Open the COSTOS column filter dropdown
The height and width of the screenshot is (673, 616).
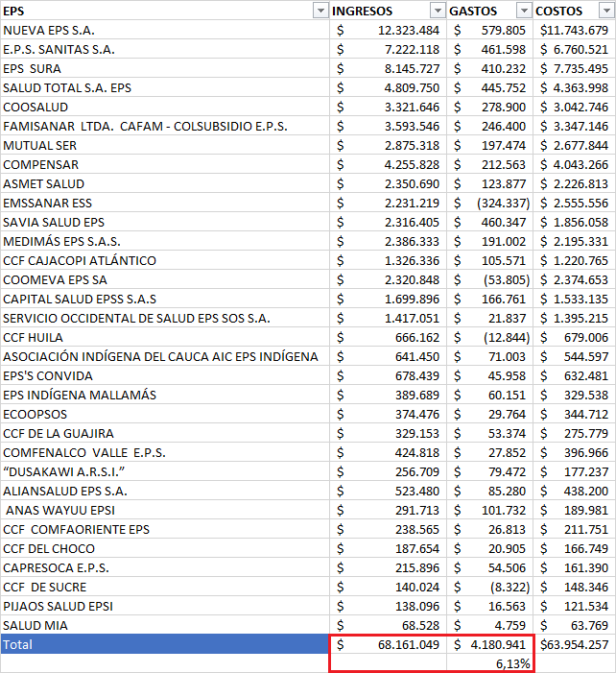[x=606, y=11]
